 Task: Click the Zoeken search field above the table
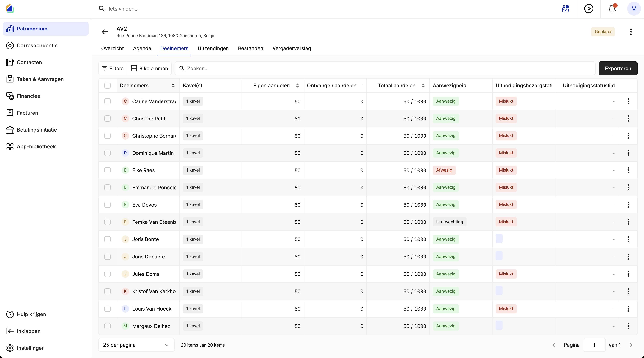point(385,68)
